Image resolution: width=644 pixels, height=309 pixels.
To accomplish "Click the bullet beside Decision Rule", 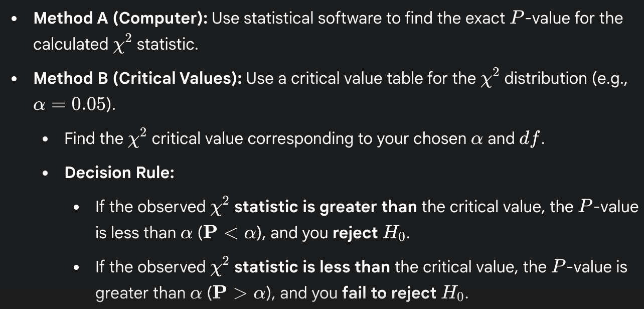I will 47,174.
